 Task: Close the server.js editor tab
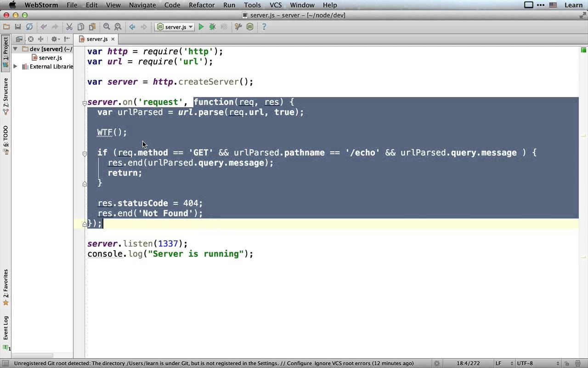(x=113, y=39)
